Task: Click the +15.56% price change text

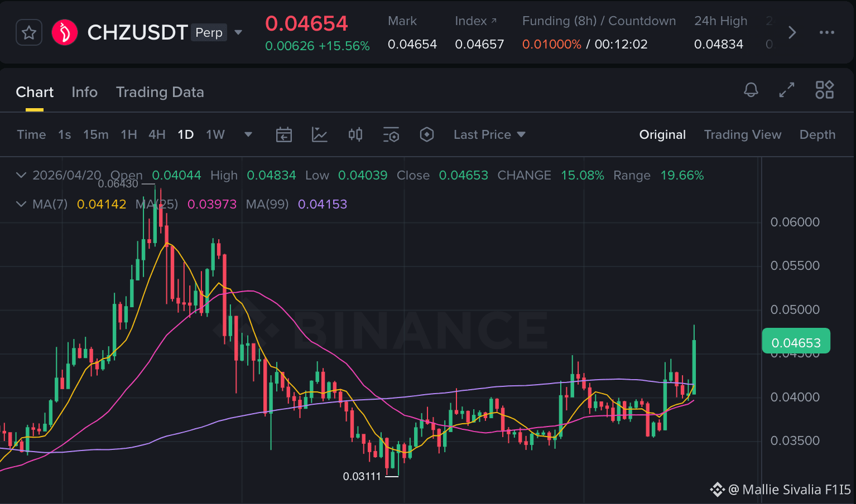Action: [x=344, y=46]
